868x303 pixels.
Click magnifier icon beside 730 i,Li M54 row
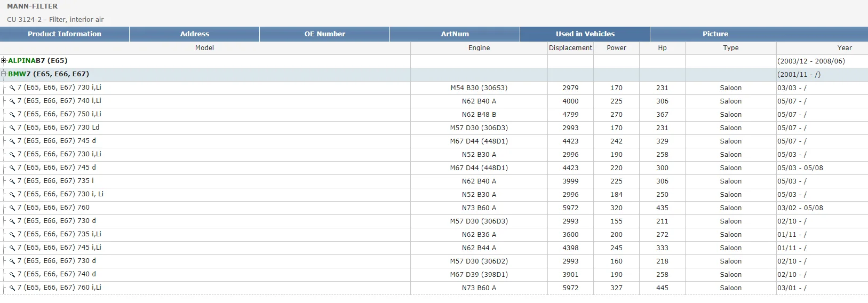12,88
